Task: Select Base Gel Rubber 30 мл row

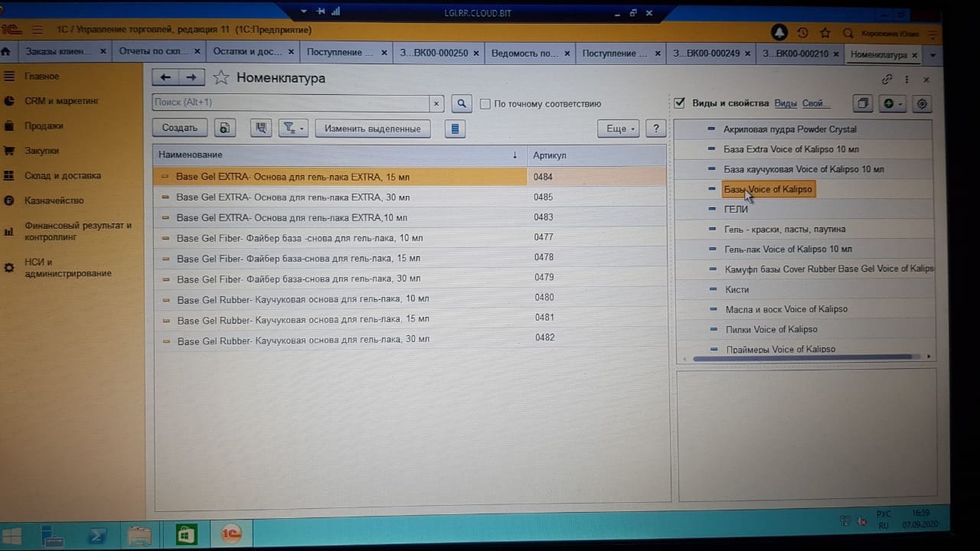Action: point(410,339)
